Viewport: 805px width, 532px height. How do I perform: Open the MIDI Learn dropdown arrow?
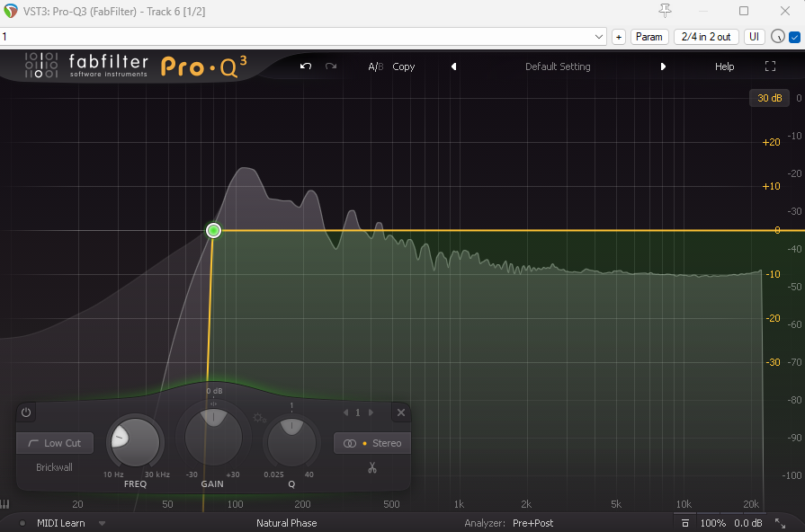point(102,524)
